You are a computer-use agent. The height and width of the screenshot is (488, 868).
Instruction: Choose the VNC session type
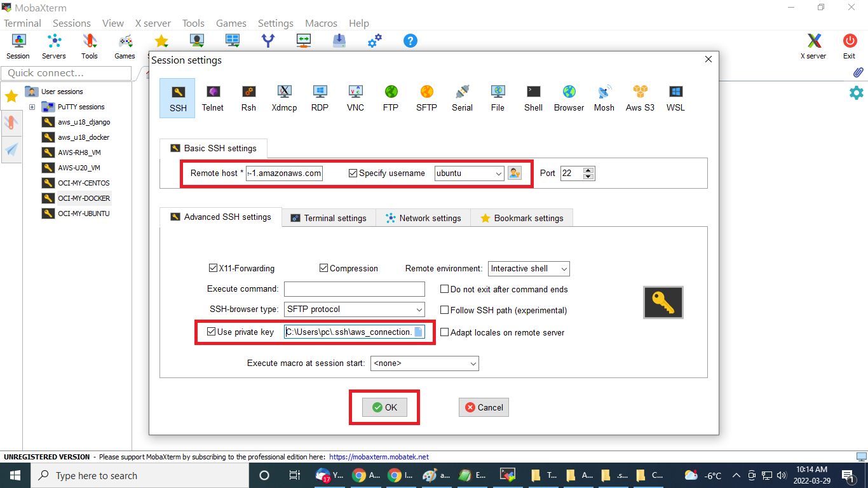355,98
